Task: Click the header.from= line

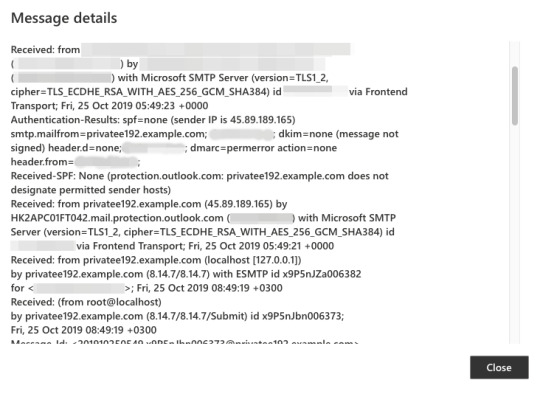Action: point(75,162)
